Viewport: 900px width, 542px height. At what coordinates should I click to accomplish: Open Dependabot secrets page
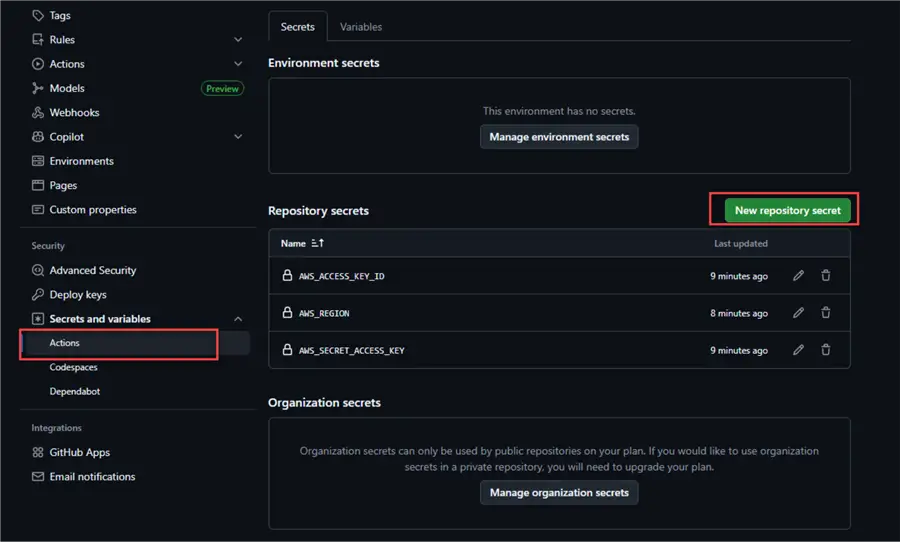75,391
